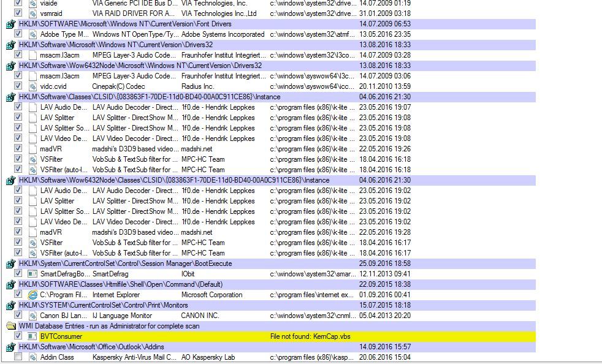This screenshot has width=602, height=364.
Task: Click the 'AO Kaspersky Lab' publisher cell
Action: pos(208,357)
